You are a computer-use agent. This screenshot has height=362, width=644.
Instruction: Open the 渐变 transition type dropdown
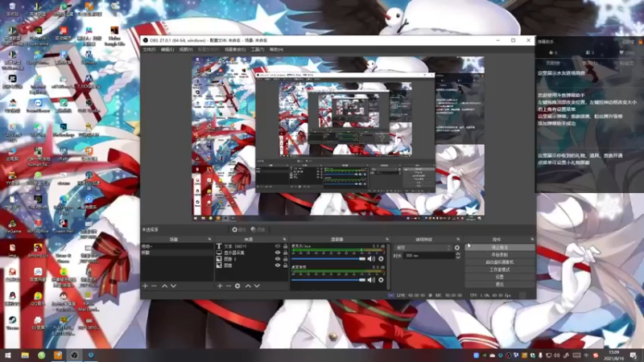[x=423, y=248]
